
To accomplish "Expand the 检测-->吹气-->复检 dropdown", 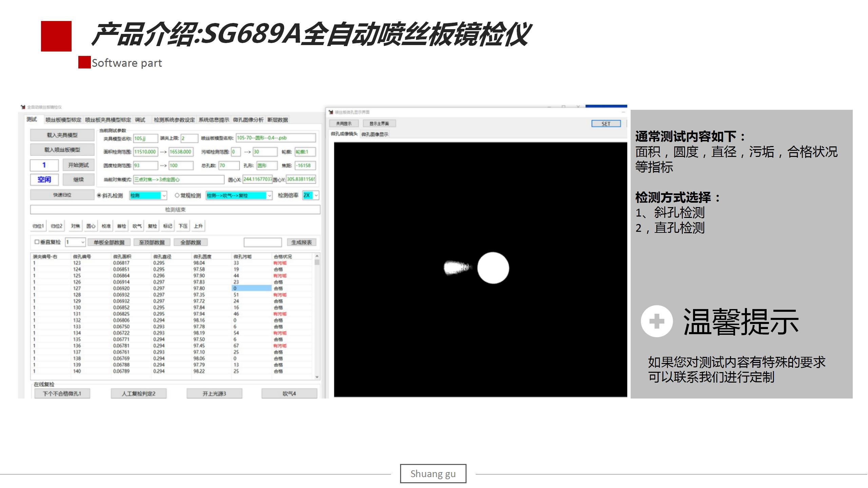I will 270,196.
